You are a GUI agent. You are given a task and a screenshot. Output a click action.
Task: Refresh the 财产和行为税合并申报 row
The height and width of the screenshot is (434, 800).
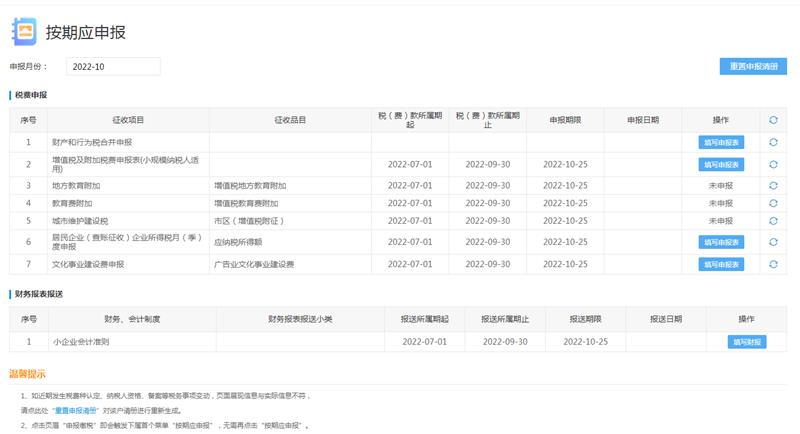(773, 142)
